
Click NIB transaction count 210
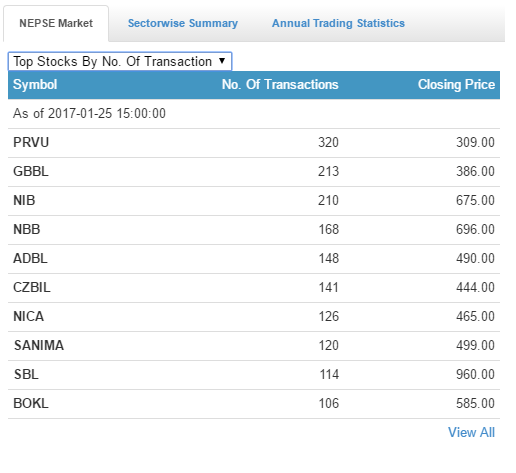[x=328, y=201]
